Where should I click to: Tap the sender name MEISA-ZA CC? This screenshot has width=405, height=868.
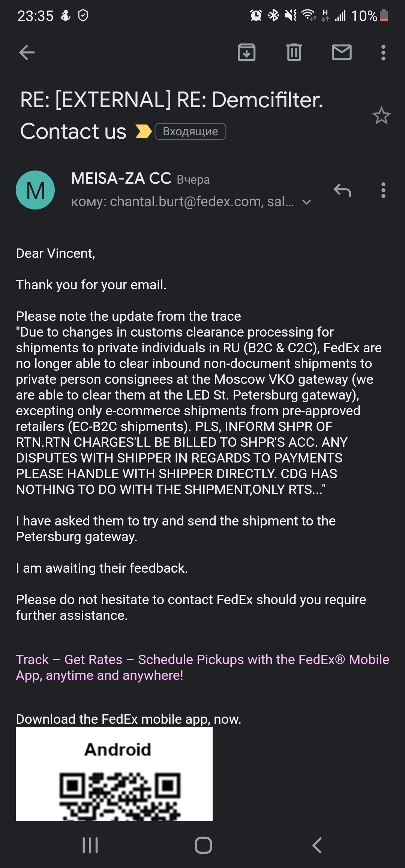(x=121, y=178)
